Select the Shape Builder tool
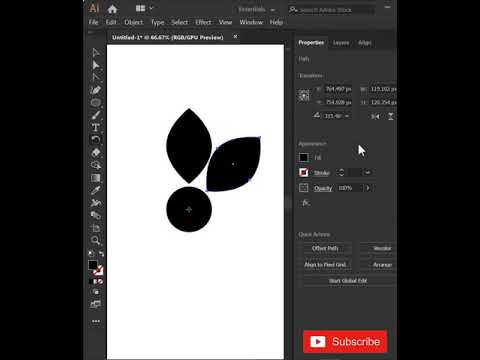This screenshot has width=480, height=360. (96, 165)
